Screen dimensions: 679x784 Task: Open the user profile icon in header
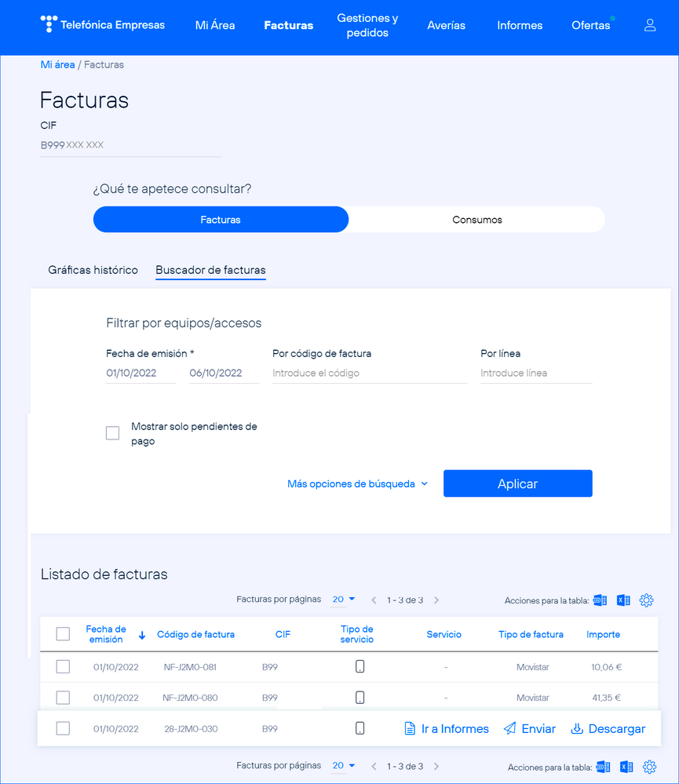pos(649,25)
